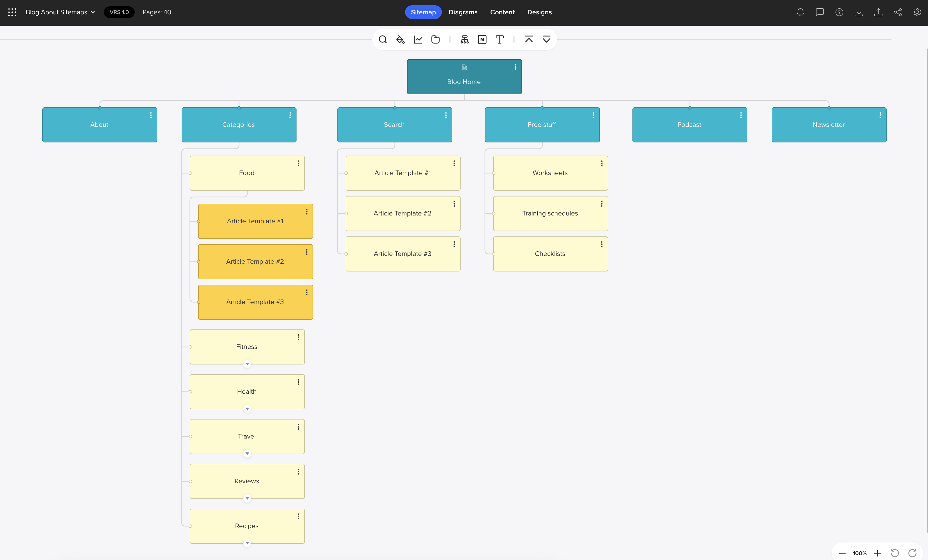Expand children under the Travel page
Viewport: 928px width, 560px height.
click(247, 453)
